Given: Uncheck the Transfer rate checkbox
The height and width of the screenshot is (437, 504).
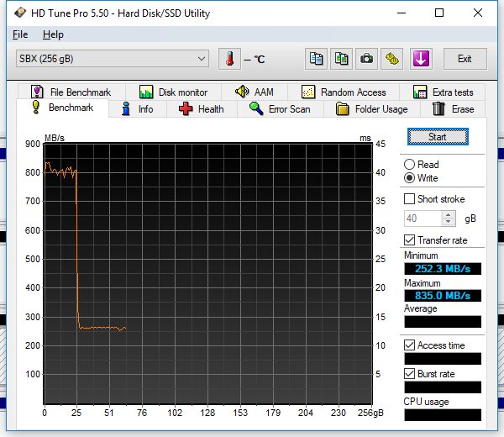Looking at the screenshot, I should point(410,240).
